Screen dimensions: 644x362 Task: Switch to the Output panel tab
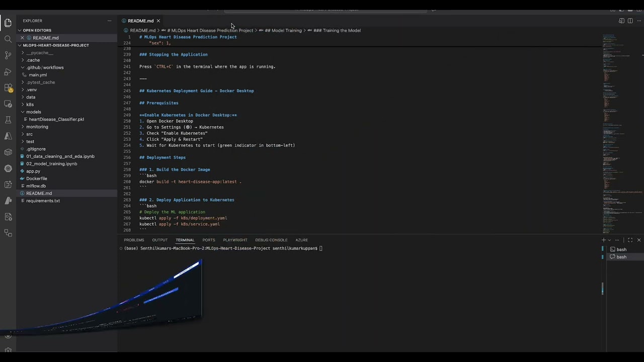click(160, 240)
